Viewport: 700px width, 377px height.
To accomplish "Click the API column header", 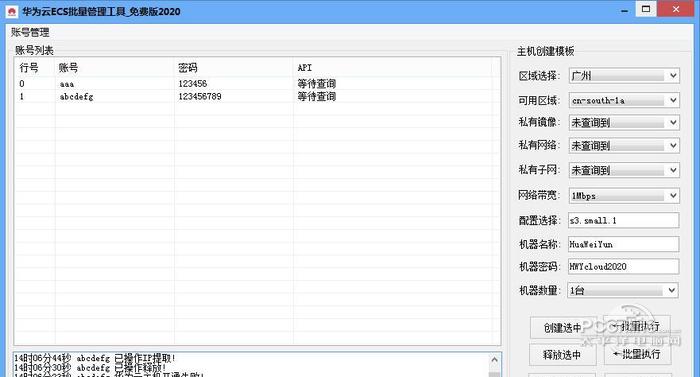I will pos(392,68).
